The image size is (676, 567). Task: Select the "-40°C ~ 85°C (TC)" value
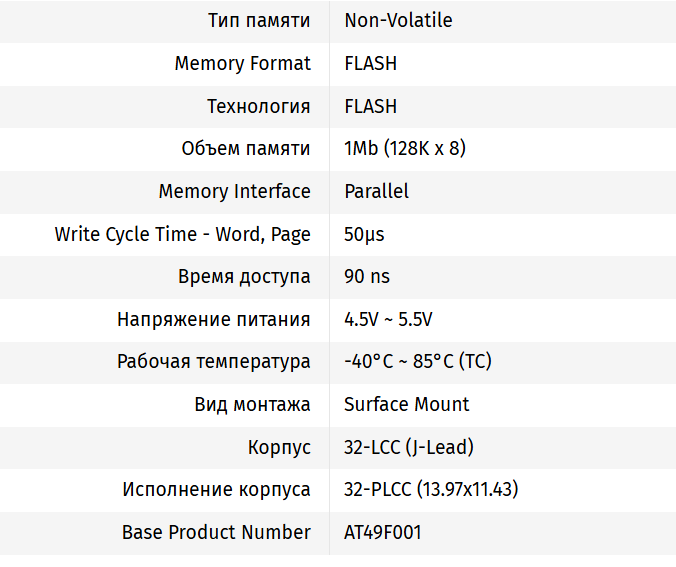click(x=417, y=361)
